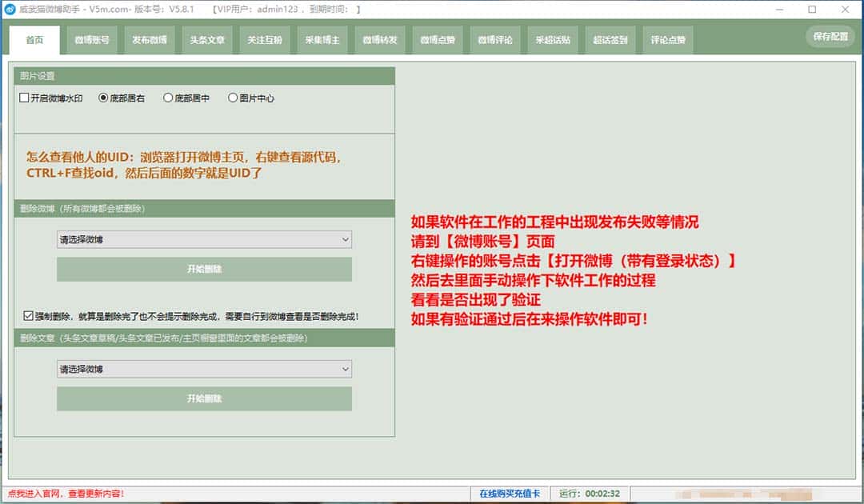The image size is (864, 504).
Task: Disable the 强制删除 checkbox
Action: [x=27, y=314]
